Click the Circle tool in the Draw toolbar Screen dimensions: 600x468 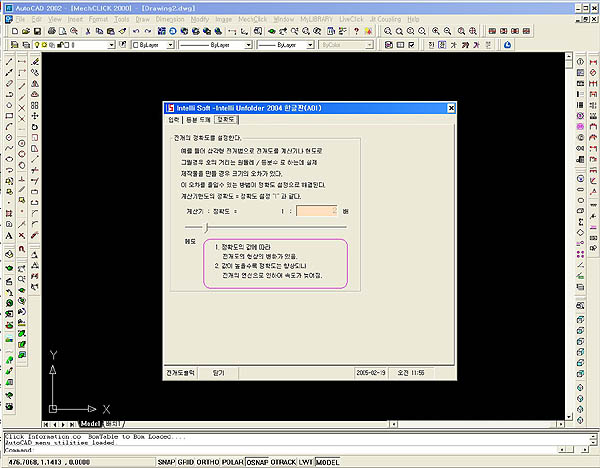(x=9, y=137)
